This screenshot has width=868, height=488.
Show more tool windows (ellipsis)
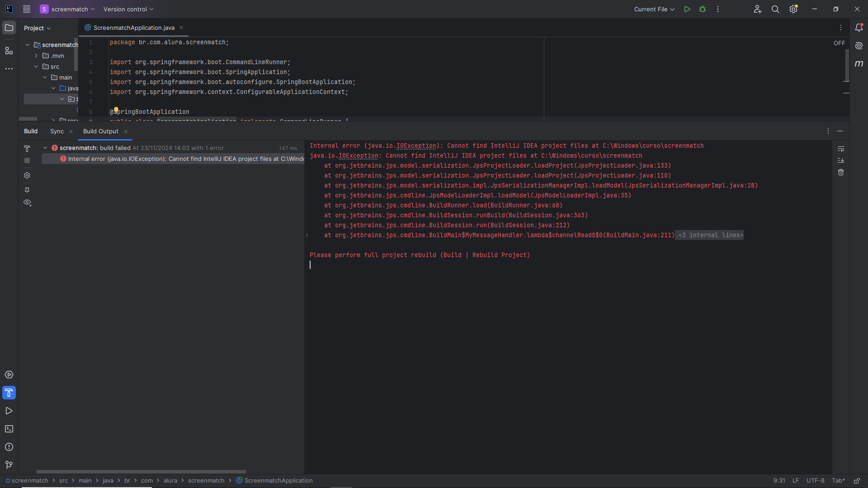pyautogui.click(x=9, y=69)
